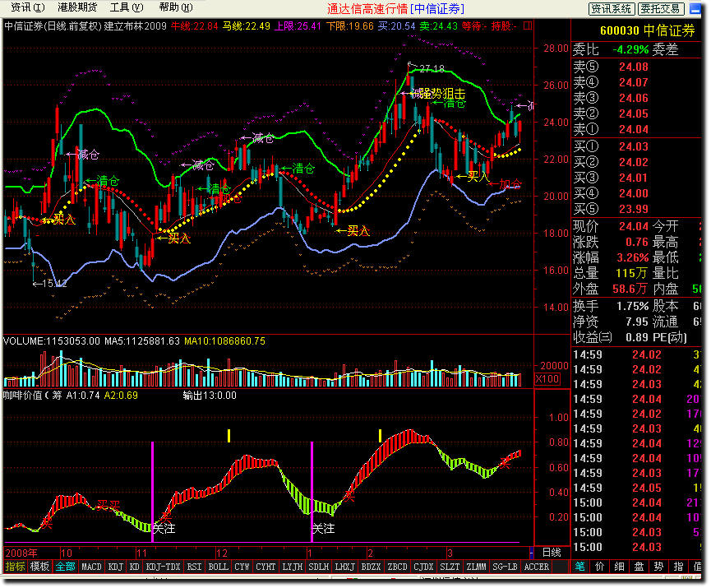Click the 卖① price 24.04
Screen dimensions: 711x588
tap(634, 129)
